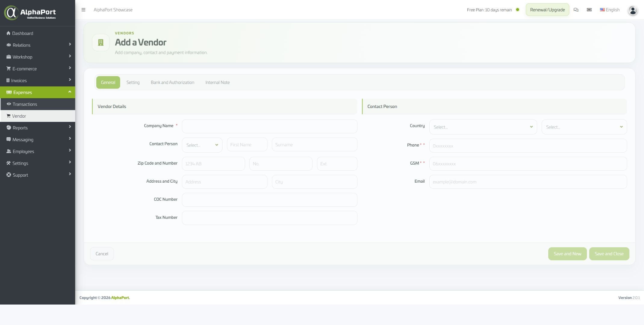Open the user profile avatar
The height and width of the screenshot is (325, 644).
coord(633,10)
